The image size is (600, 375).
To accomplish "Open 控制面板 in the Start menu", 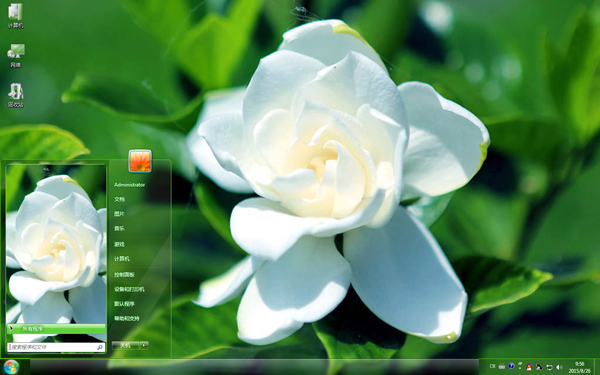I will pyautogui.click(x=124, y=275).
